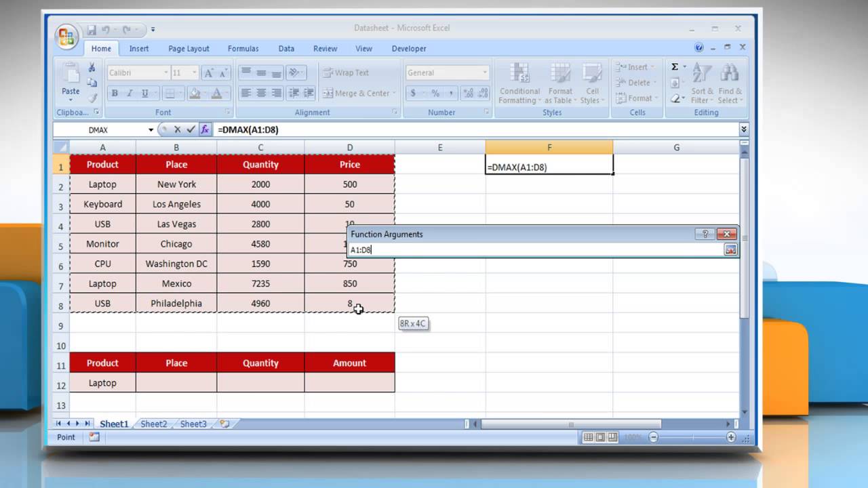The width and height of the screenshot is (868, 488).
Task: Expand the Name Box dropdown arrow
Action: (151, 129)
